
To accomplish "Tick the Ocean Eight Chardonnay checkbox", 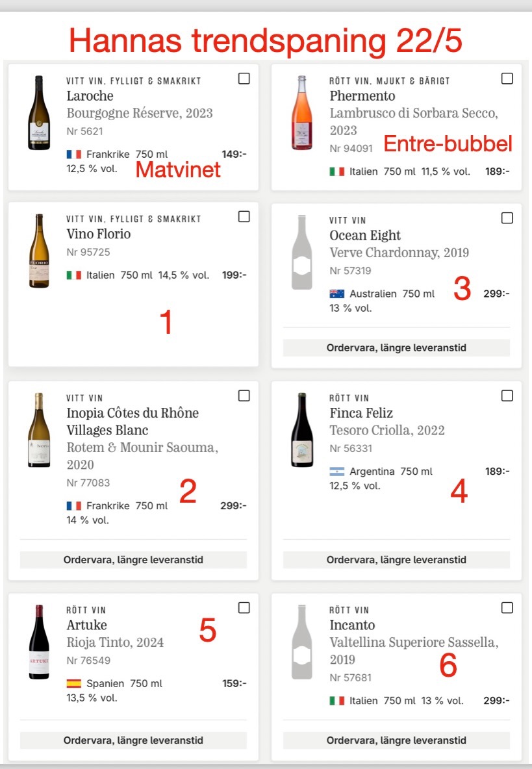I will click(x=507, y=218).
